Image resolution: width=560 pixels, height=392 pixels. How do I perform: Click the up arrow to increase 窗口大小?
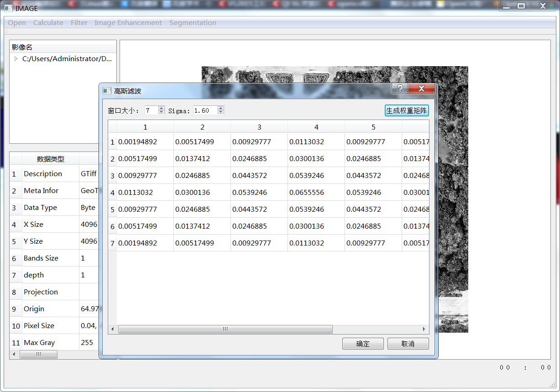coord(161,108)
